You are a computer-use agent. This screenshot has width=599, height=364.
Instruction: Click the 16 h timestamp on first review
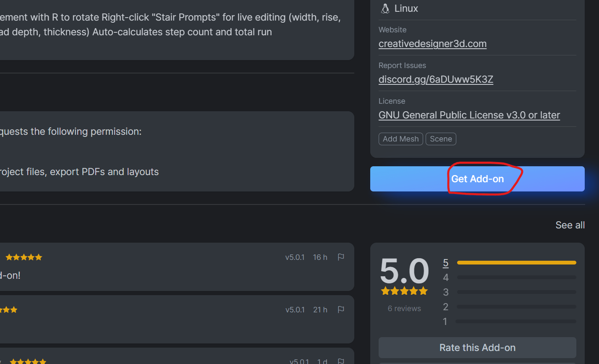[320, 257]
